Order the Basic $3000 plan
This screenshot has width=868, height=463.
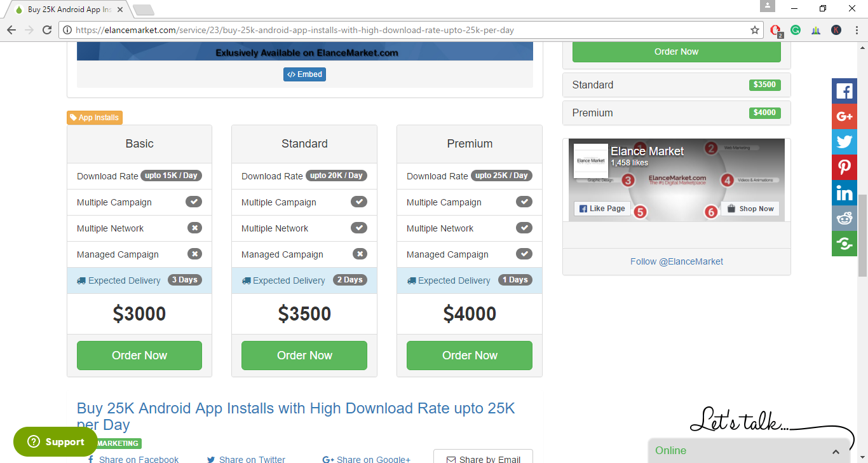[x=139, y=356]
